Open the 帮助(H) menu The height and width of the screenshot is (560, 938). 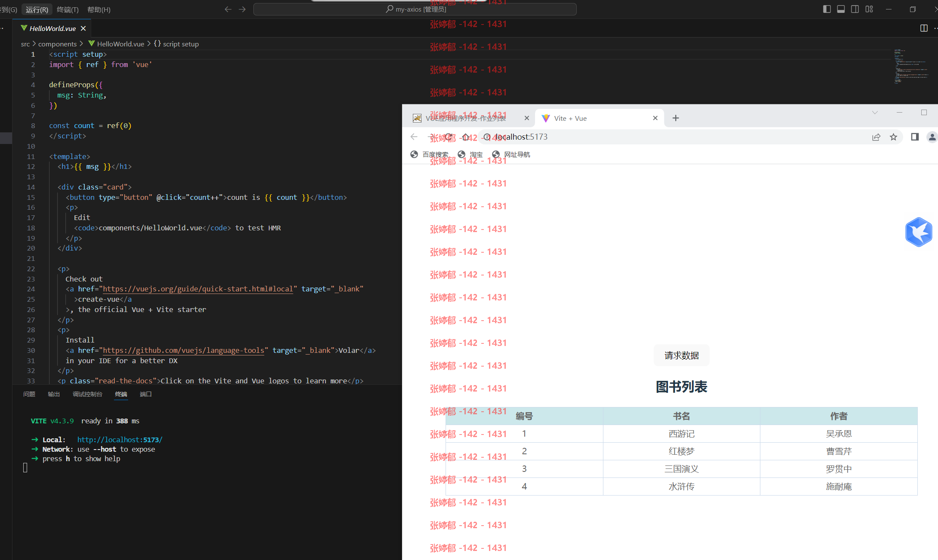coord(99,9)
